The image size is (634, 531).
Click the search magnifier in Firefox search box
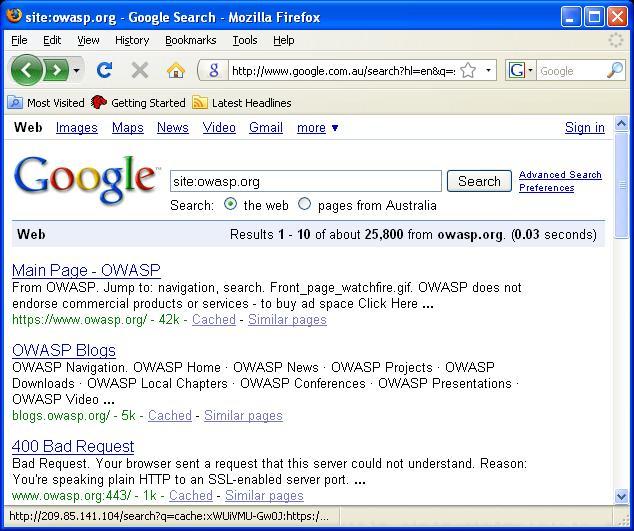point(614,70)
